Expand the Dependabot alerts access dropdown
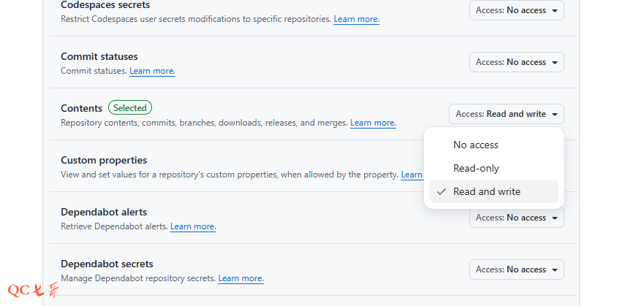This screenshot has height=306, width=644. (x=516, y=218)
